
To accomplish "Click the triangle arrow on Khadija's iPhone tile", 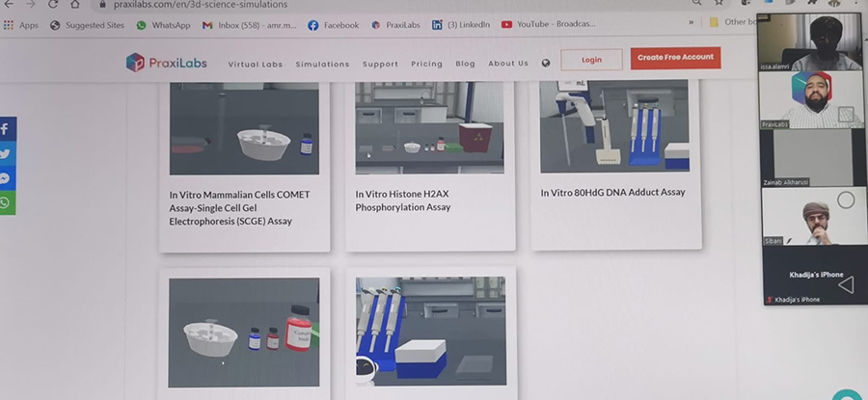I will (x=845, y=285).
